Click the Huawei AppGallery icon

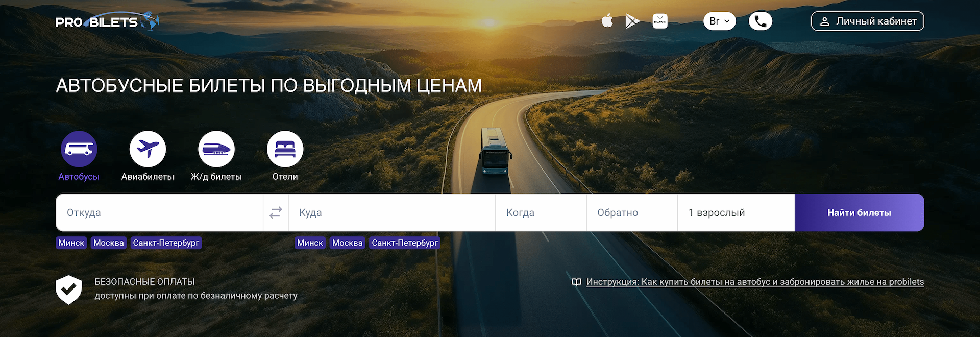point(660,21)
